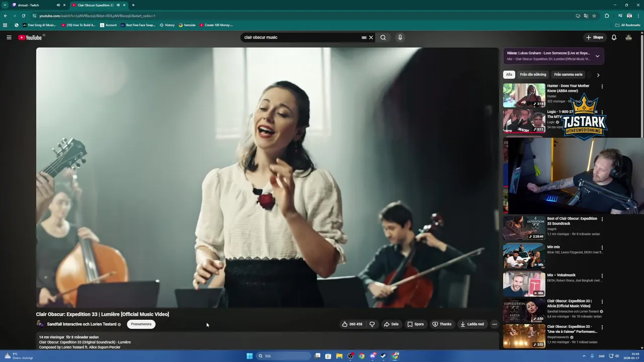Screen dimensions: 644x362
Task: Open the All Bookmarks folder
Action: tap(627, 25)
